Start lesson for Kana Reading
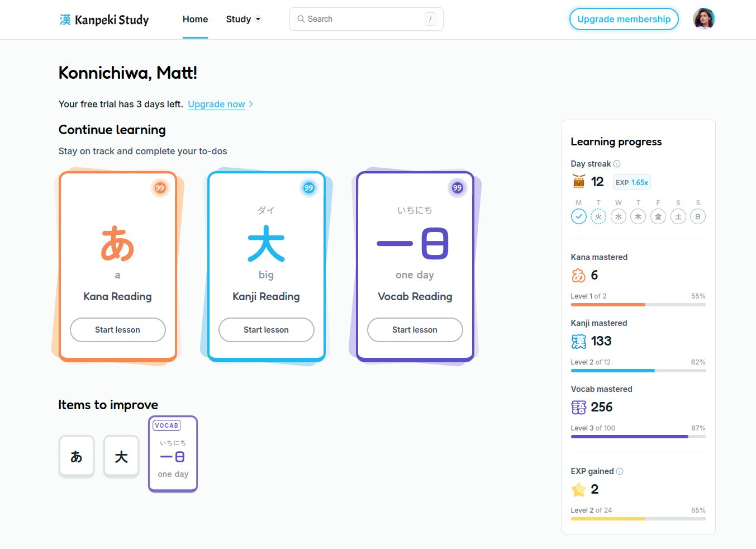Screen dimensions: 756x549 pos(117,330)
